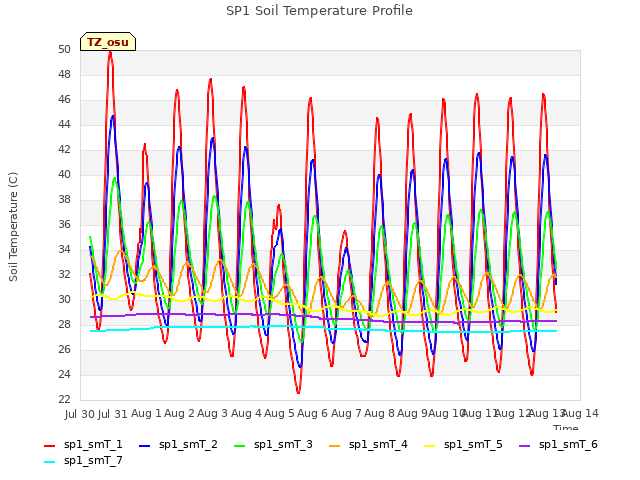Click the Aug 1 x-axis date label
The height and width of the screenshot is (480, 640).
[x=146, y=413]
